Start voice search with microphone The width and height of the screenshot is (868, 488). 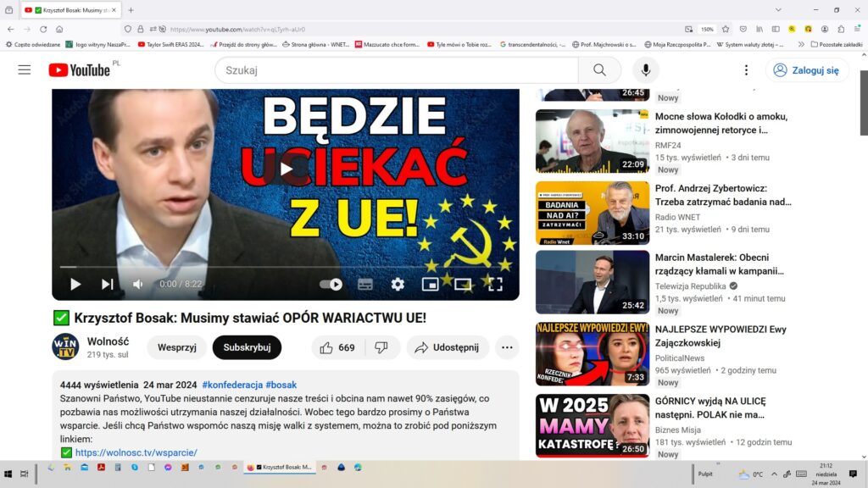point(645,70)
